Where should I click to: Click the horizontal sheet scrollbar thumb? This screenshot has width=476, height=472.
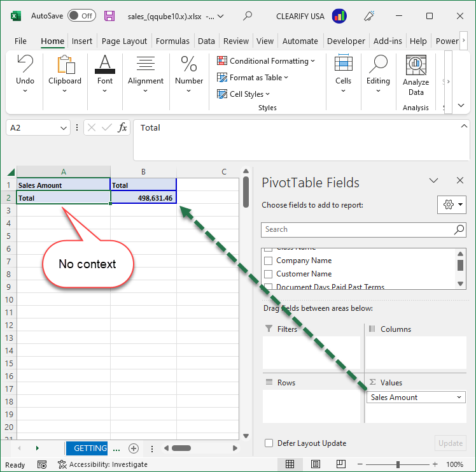pos(181,448)
